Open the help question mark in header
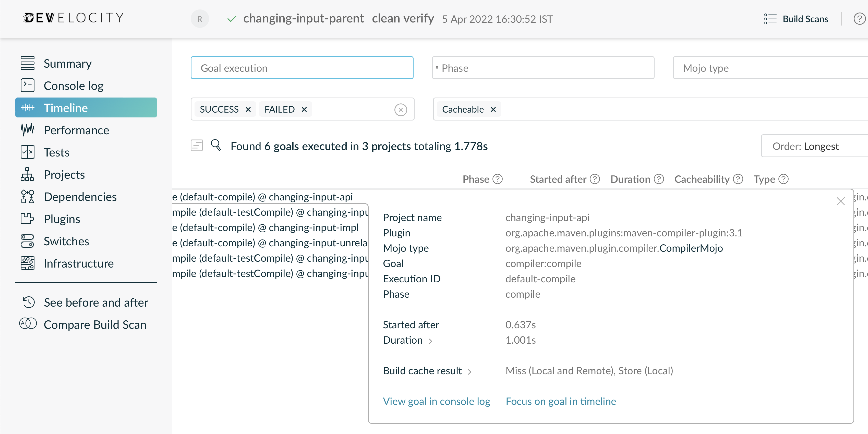Screen dimensions: 868x434 (x=859, y=19)
